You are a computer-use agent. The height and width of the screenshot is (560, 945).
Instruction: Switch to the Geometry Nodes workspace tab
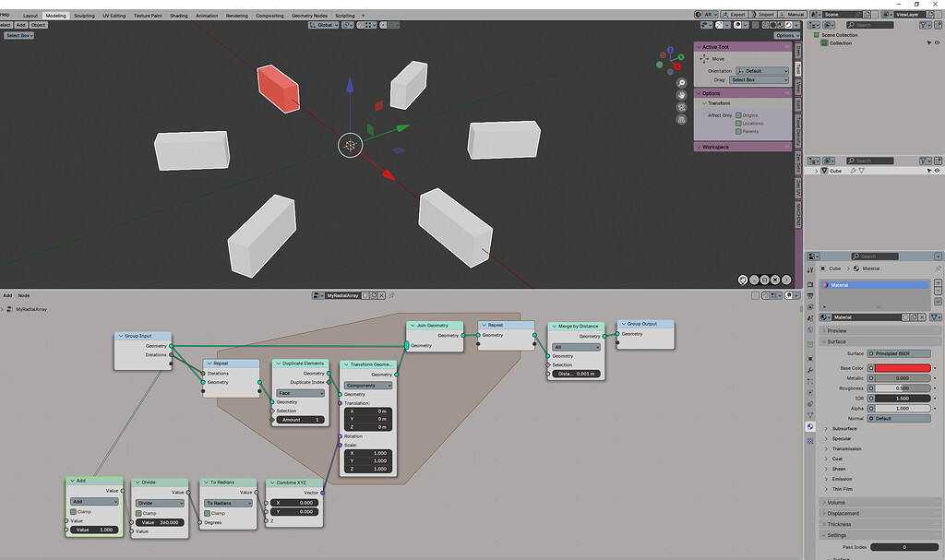coord(309,15)
